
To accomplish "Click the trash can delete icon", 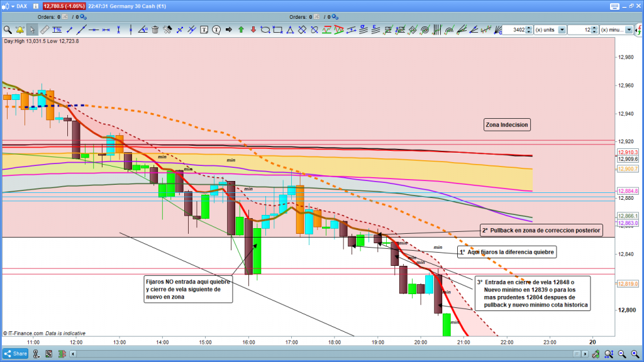I will click(155, 30).
